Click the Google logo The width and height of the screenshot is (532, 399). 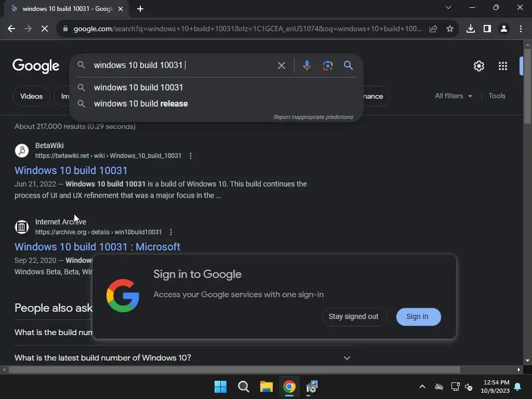(x=36, y=66)
